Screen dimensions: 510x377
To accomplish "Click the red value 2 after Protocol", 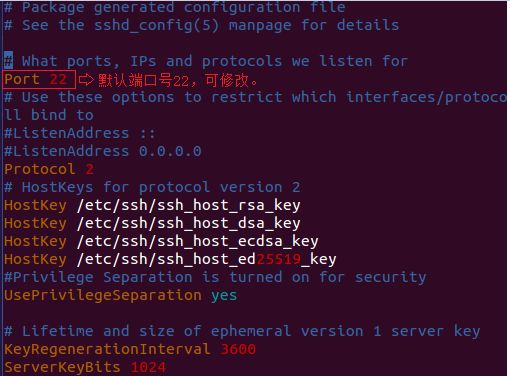I will click(x=89, y=169).
